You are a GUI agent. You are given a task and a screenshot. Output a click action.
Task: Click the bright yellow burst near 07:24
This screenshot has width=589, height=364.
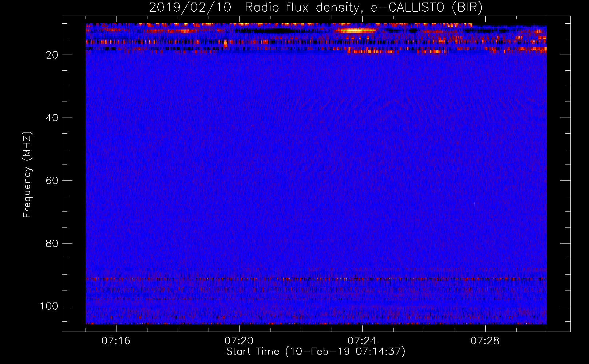point(356,31)
